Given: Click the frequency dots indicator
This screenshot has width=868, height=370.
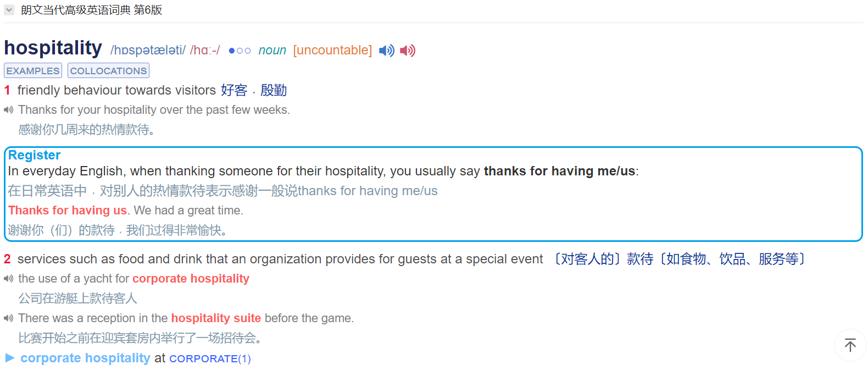Looking at the screenshot, I should (x=240, y=51).
